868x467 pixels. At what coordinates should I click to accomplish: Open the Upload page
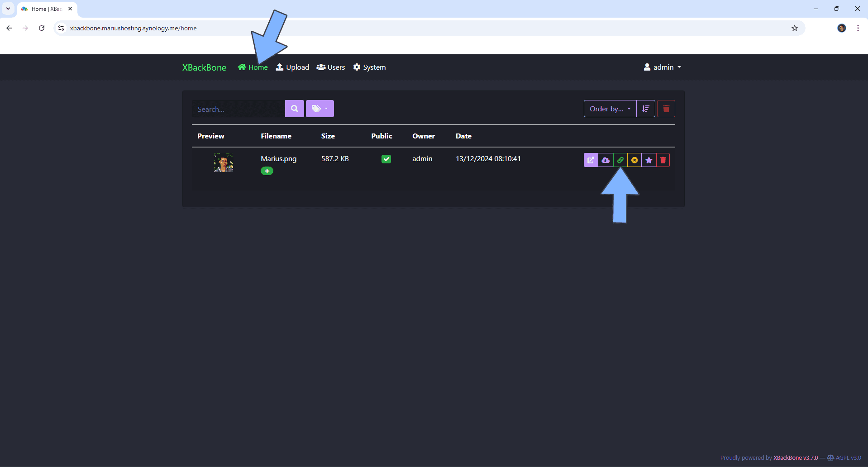tap(292, 67)
